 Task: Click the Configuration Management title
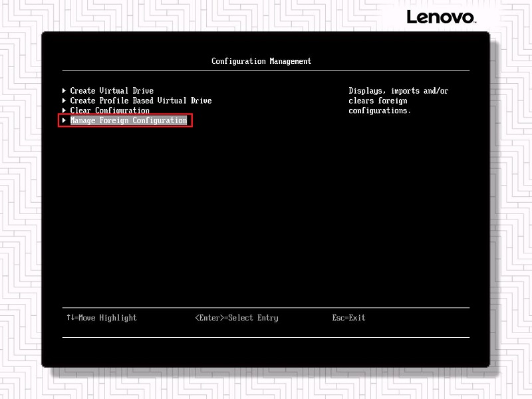[x=261, y=61]
